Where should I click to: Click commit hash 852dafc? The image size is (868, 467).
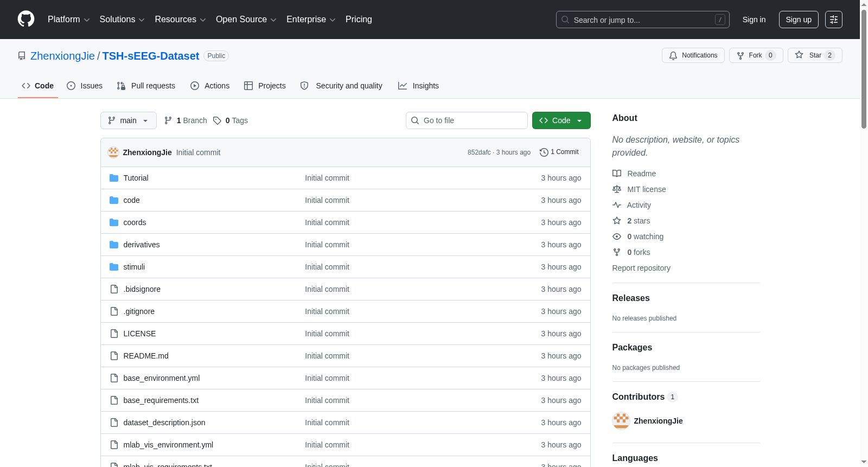click(x=479, y=152)
